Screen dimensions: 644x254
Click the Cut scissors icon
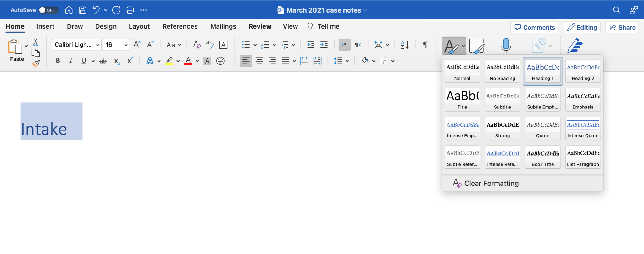[x=36, y=42]
